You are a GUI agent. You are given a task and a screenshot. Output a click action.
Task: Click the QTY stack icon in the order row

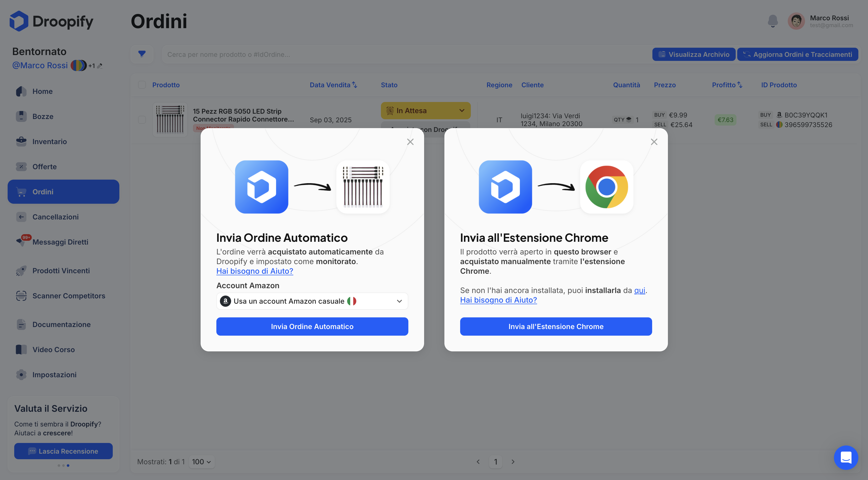click(629, 119)
